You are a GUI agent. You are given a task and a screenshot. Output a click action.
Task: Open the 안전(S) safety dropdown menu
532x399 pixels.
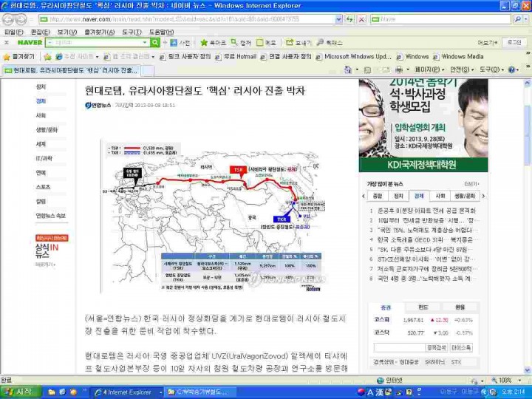pyautogui.click(x=462, y=69)
